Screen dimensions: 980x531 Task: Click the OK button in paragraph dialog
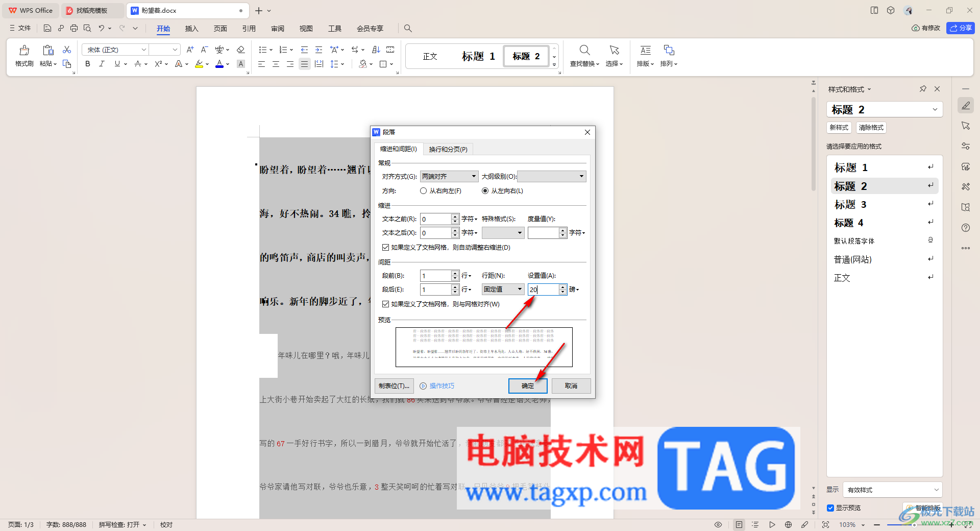click(x=528, y=386)
